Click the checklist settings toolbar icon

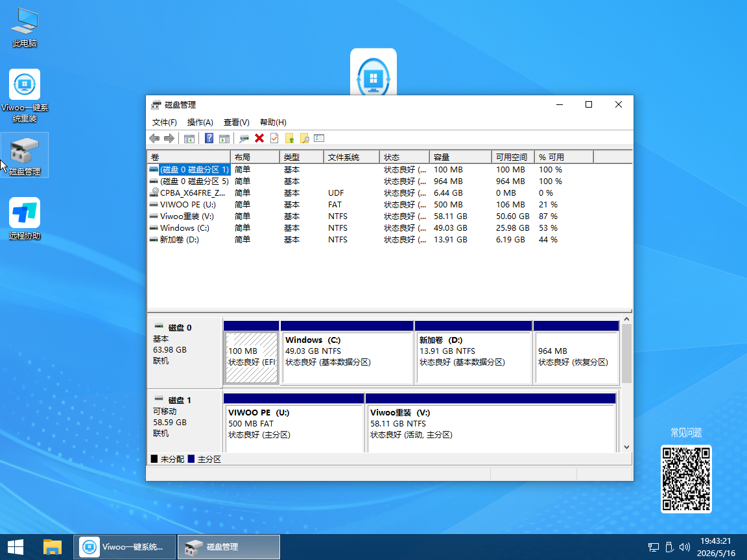319,138
